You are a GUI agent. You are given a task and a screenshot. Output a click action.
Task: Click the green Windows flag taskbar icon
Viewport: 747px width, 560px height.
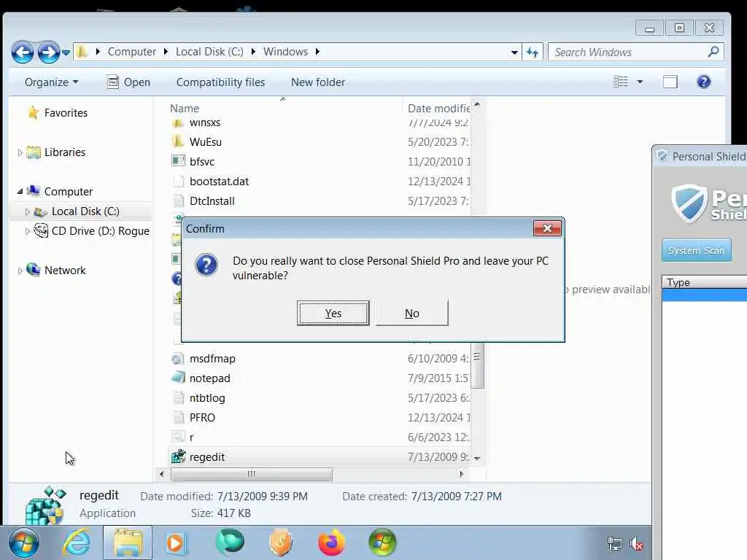click(x=382, y=542)
